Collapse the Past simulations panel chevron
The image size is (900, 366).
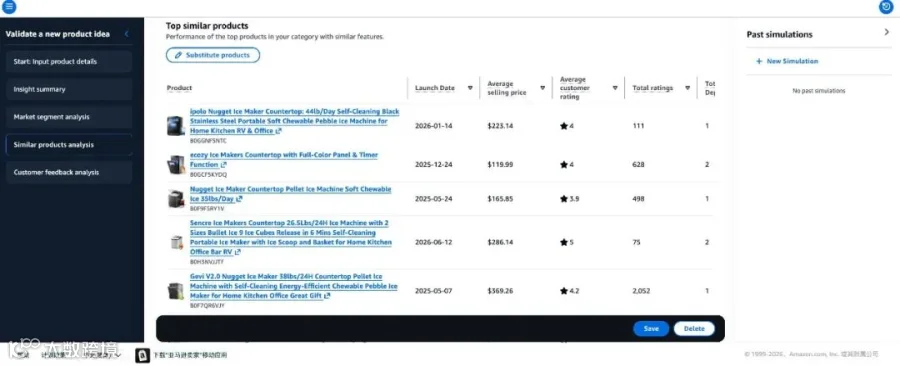[x=887, y=33]
